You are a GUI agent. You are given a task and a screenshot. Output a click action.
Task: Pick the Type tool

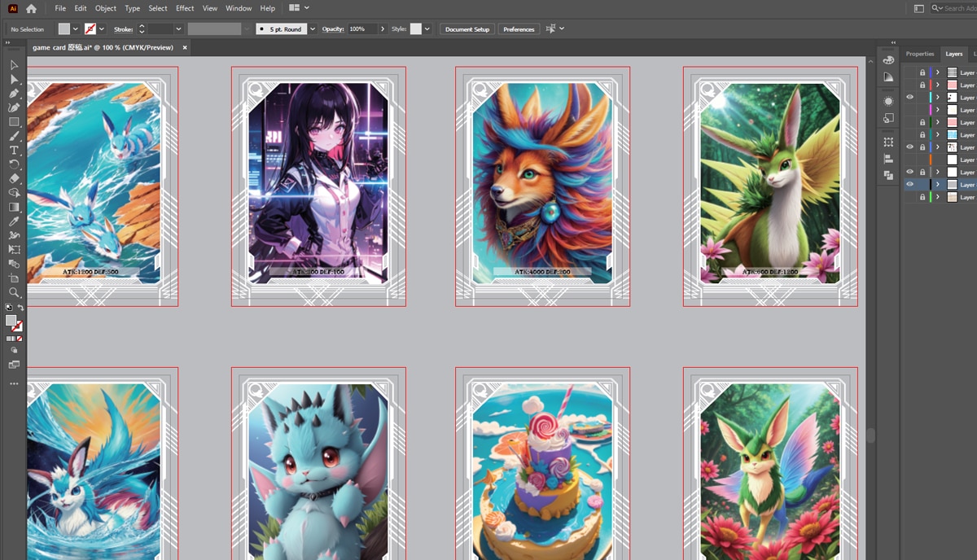tap(14, 151)
